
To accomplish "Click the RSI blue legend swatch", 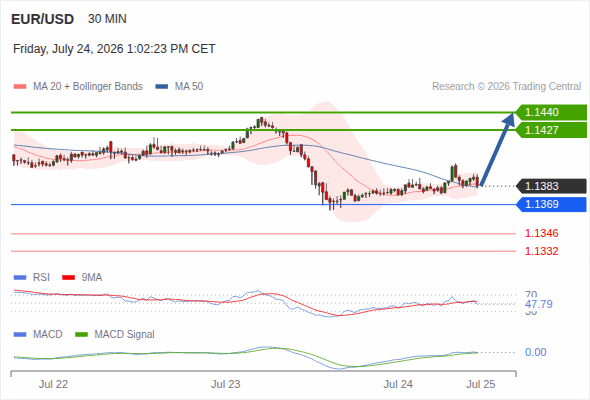I will pos(20,278).
